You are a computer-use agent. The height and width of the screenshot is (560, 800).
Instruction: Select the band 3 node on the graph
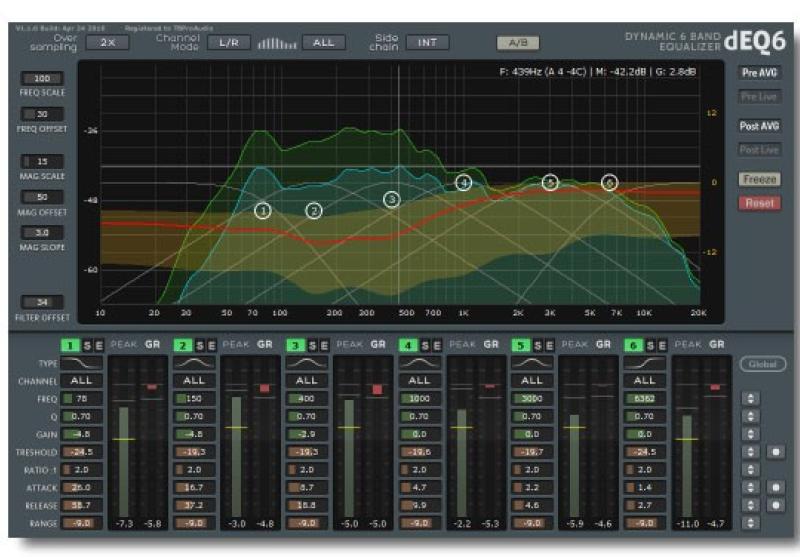(391, 200)
